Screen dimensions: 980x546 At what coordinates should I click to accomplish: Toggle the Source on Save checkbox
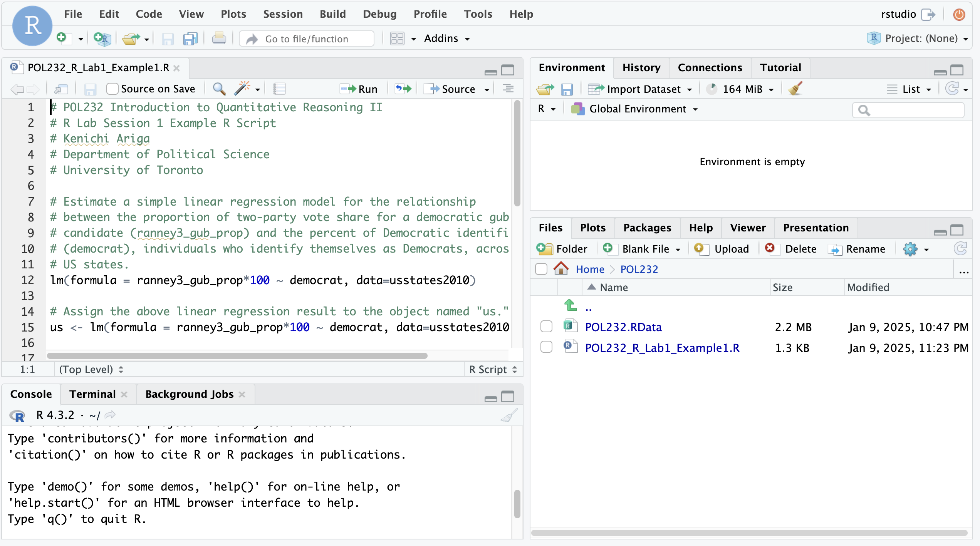pos(112,89)
